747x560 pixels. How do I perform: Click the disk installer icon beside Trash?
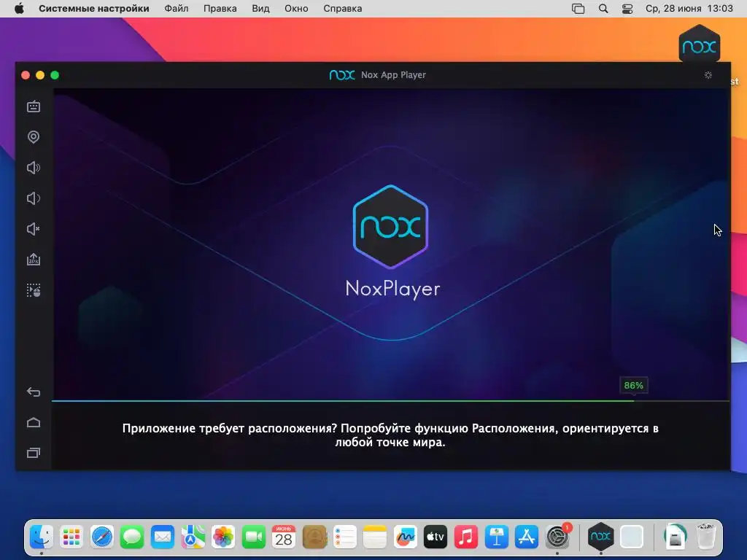(x=675, y=537)
